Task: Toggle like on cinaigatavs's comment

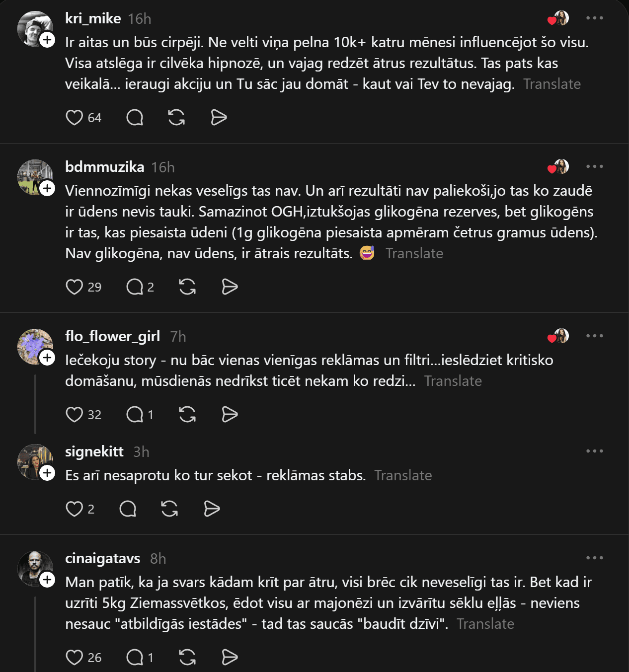Action: [75, 657]
